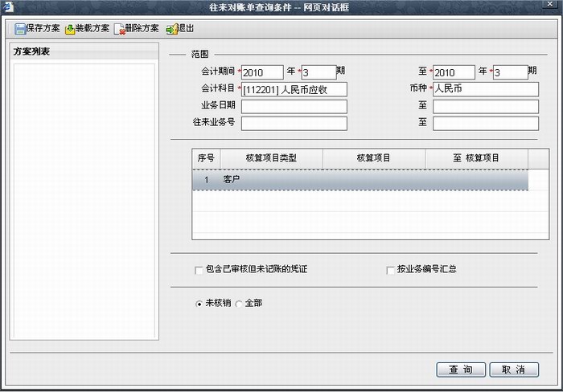Click the 删除方案 delete icon

click(119, 29)
